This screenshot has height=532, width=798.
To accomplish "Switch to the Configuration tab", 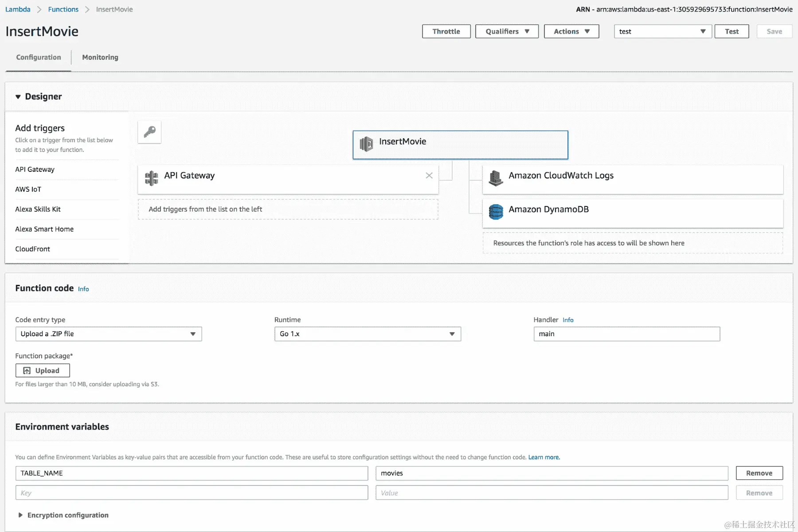I will (39, 58).
